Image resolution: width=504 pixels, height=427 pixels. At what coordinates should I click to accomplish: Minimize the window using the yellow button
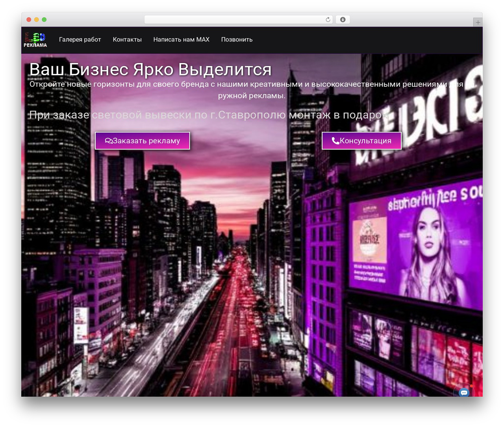[x=36, y=20]
